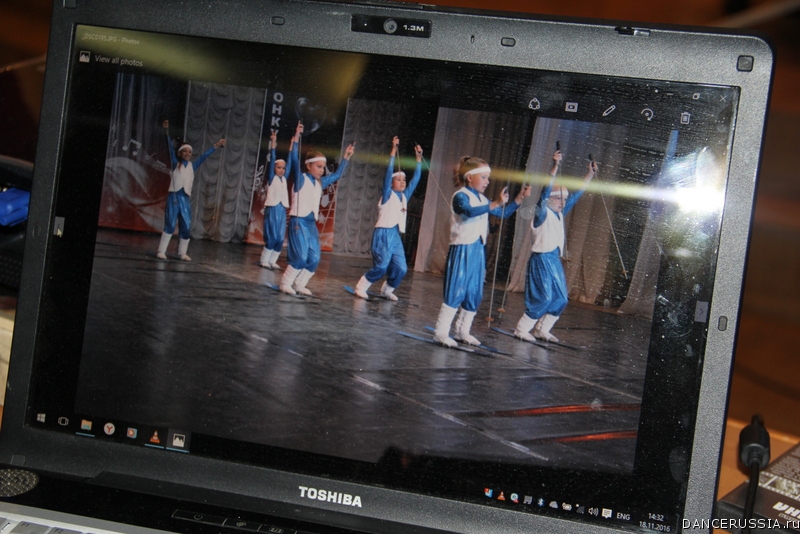Open the Edit pencil tool
The height and width of the screenshot is (534, 800).
point(608,111)
